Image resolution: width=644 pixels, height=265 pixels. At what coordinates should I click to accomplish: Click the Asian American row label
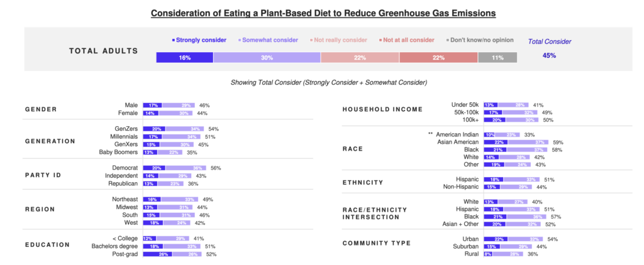pos(455,142)
